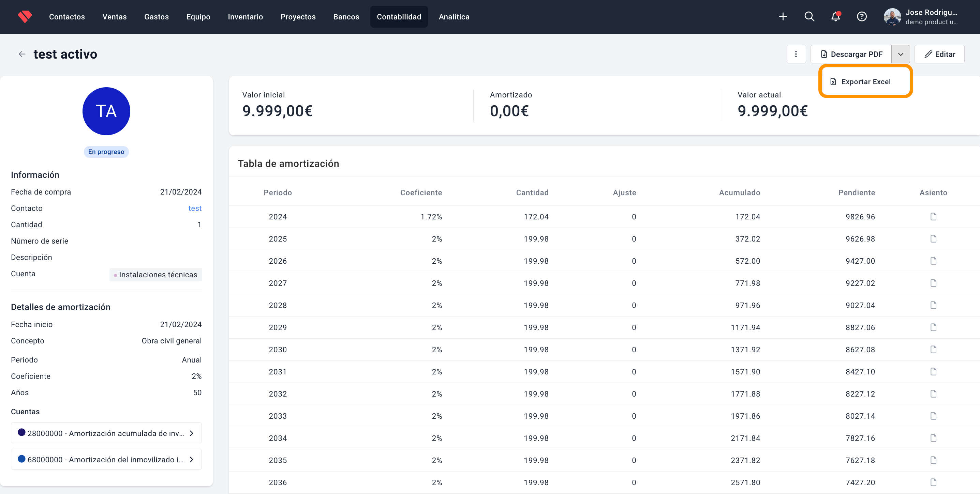The width and height of the screenshot is (980, 494).
Task: Click the Editar button
Action: tap(939, 55)
